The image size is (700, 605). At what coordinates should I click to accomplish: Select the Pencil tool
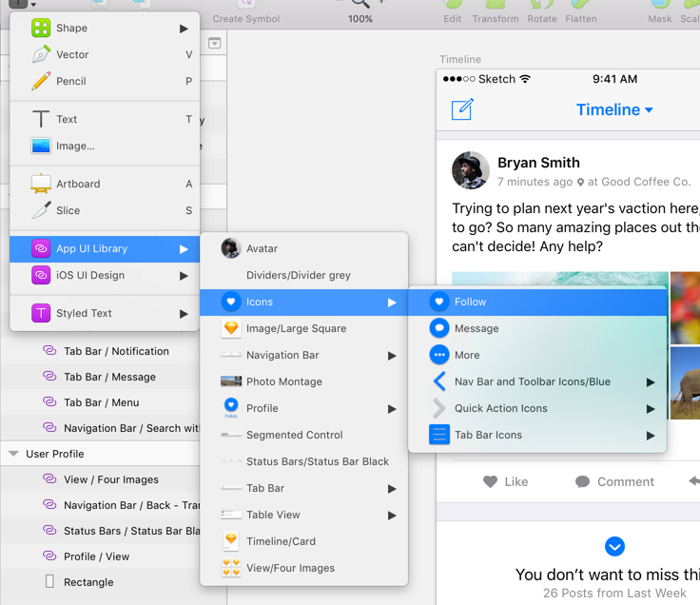tap(105, 81)
